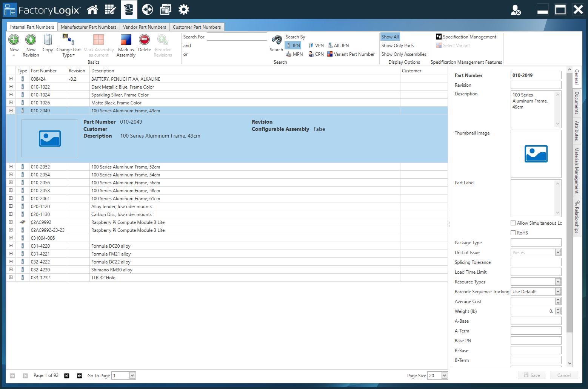This screenshot has height=389, width=588.
Task: Check Allow Simultaneous checkbox
Action: (x=513, y=223)
